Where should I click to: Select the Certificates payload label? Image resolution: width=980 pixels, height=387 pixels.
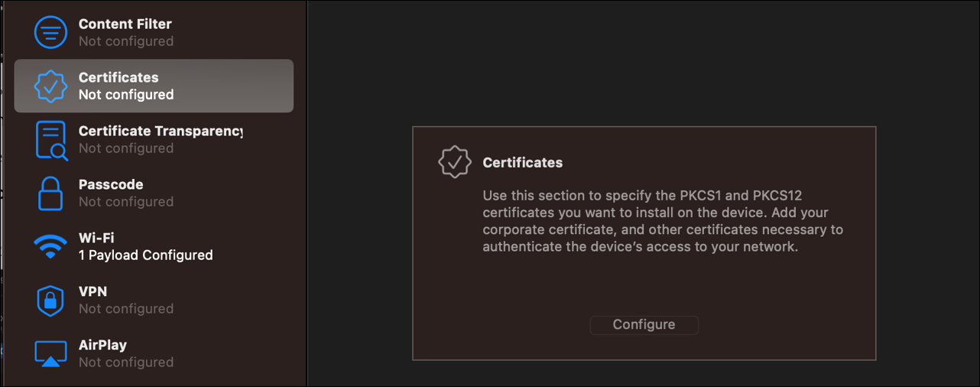(x=118, y=78)
